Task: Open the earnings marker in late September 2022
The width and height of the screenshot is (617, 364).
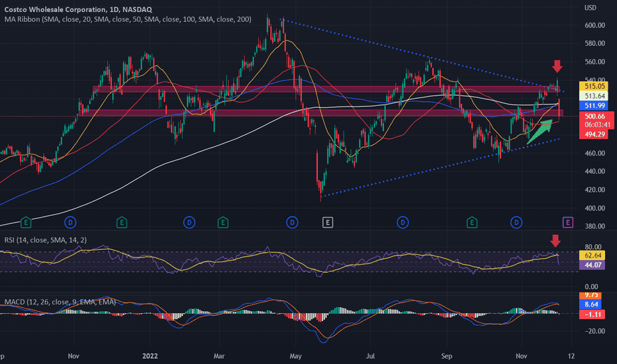Action: coord(472,223)
